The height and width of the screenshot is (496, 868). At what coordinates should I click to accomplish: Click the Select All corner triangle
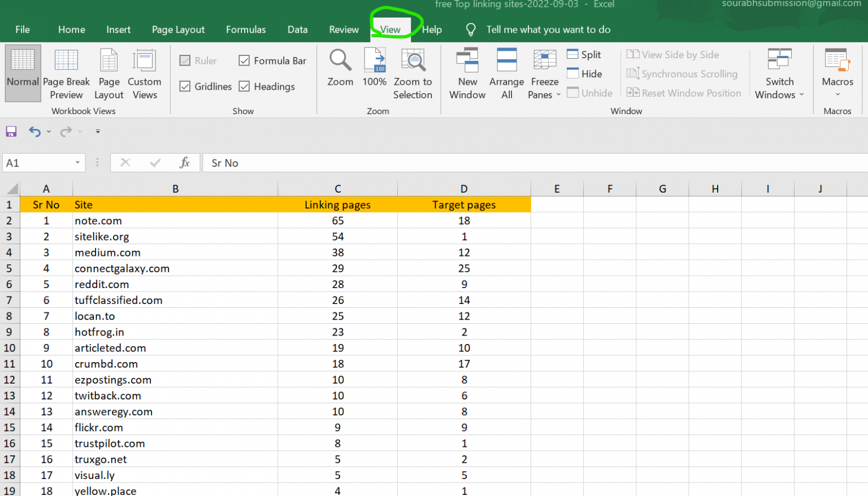[x=12, y=189]
